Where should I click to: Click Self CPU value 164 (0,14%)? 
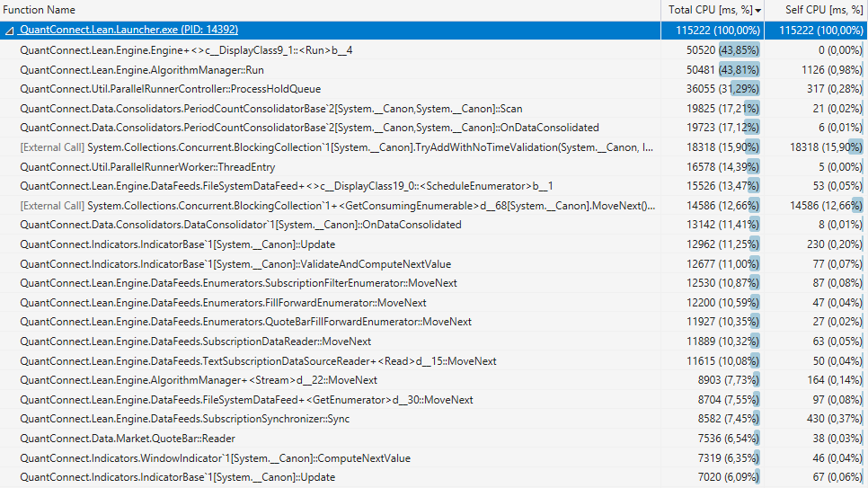(x=835, y=380)
